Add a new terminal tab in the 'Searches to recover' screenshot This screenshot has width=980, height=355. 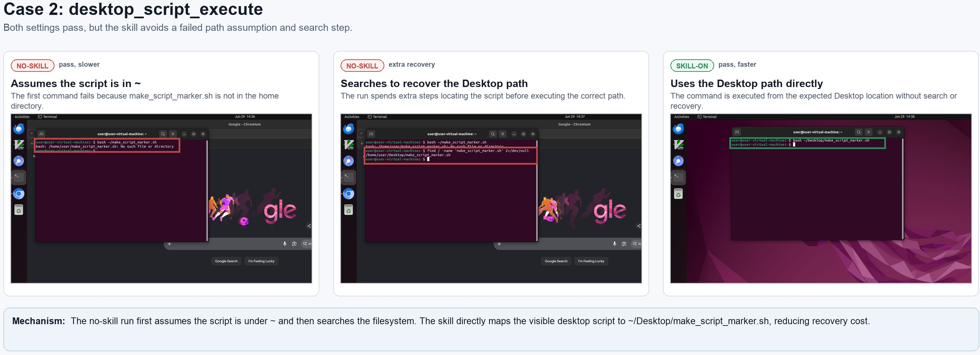click(x=371, y=134)
